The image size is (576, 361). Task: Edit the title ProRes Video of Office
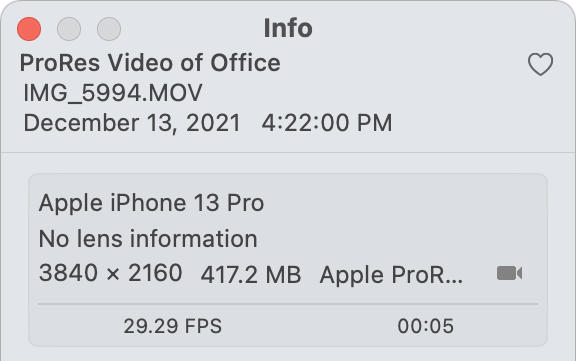pyautogui.click(x=150, y=63)
